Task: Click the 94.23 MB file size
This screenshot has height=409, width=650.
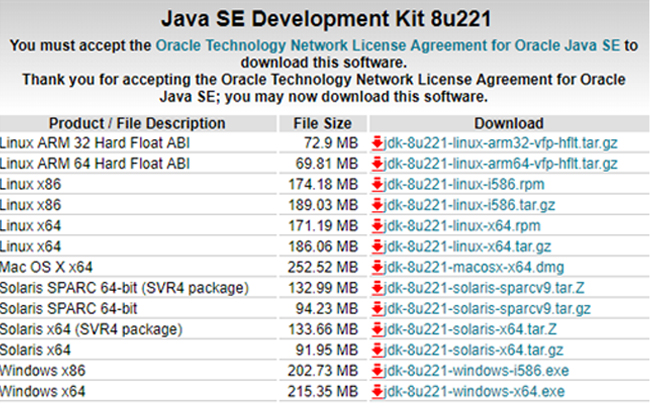Action: pyautogui.click(x=327, y=309)
